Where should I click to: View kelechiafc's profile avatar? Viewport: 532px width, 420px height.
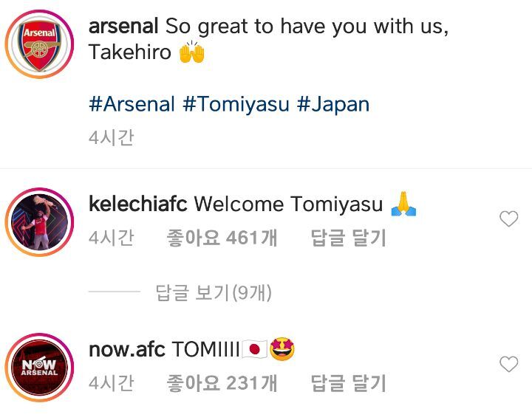(41, 218)
